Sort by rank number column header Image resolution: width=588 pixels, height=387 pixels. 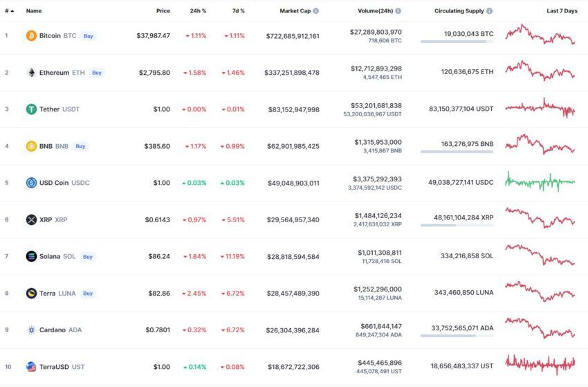[x=10, y=11]
